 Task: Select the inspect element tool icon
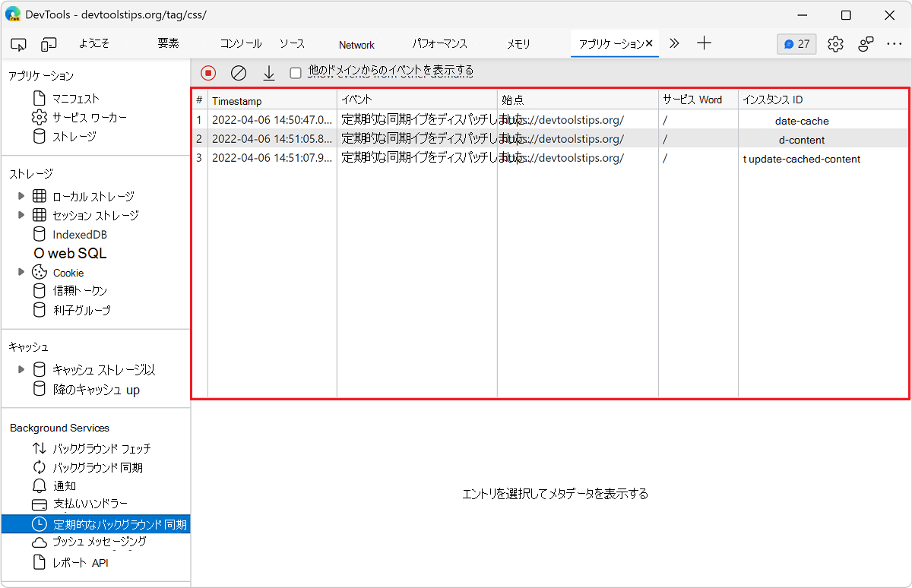click(x=18, y=44)
